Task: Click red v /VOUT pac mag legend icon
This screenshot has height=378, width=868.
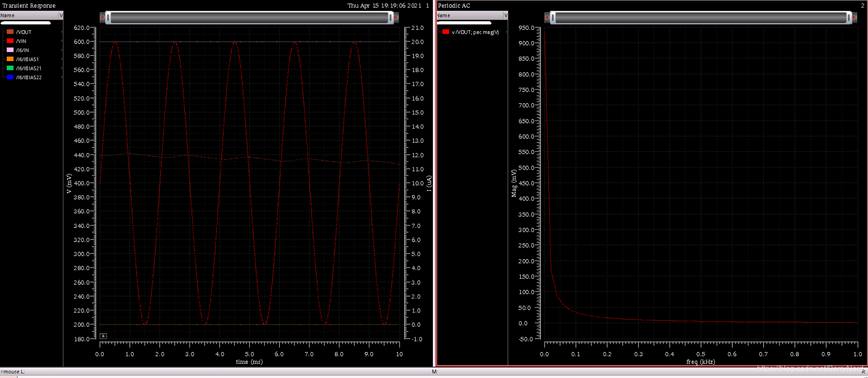Action: click(x=445, y=32)
